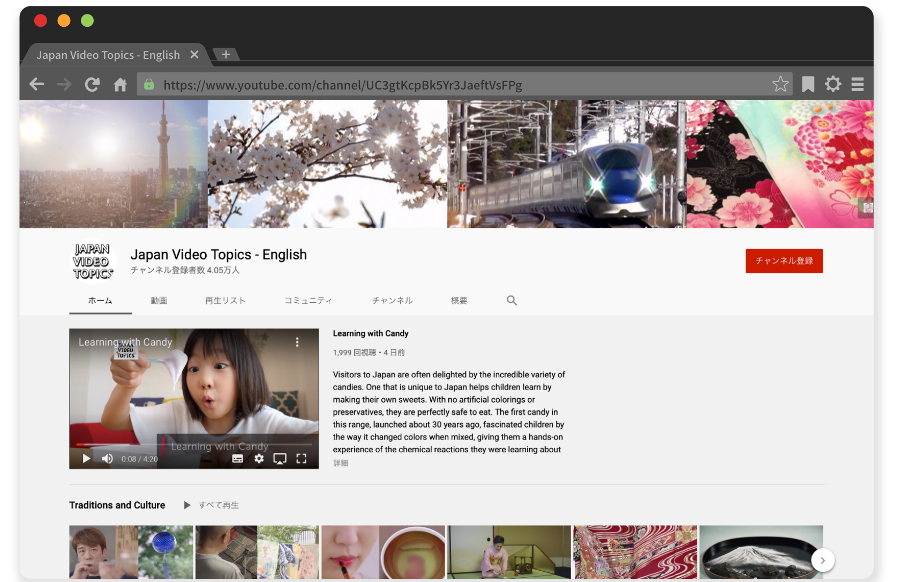924x582 pixels.
Task: Enter fullscreen on the video player
Action: pos(302,459)
